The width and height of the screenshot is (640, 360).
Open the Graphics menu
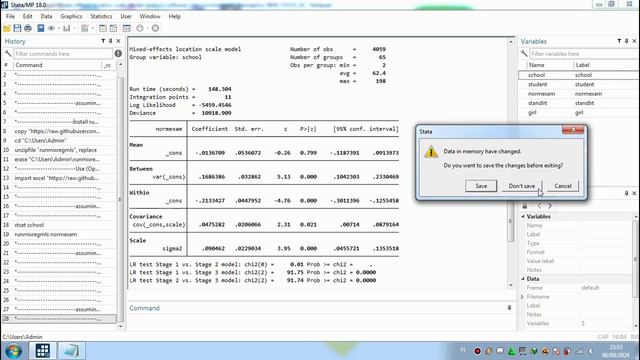point(71,16)
